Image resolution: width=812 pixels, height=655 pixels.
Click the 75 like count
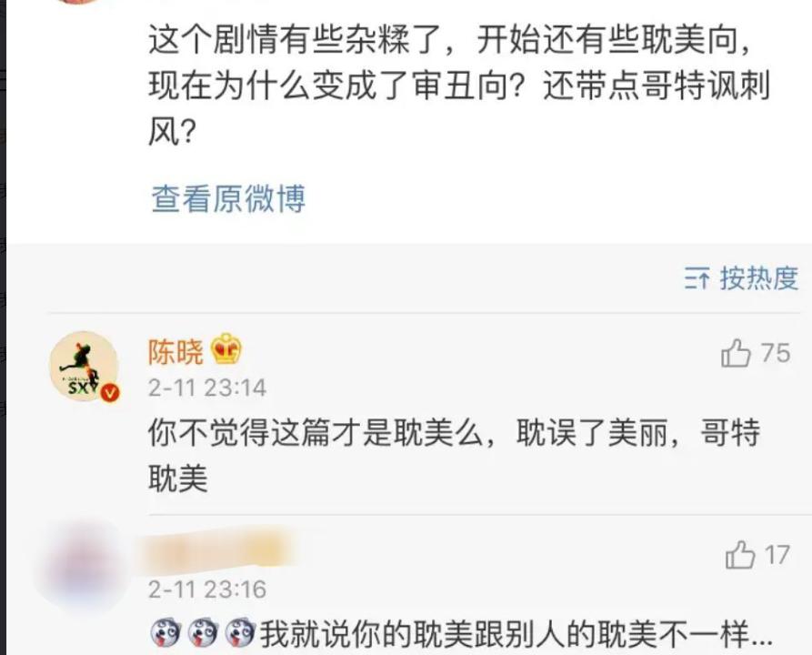[x=776, y=353]
